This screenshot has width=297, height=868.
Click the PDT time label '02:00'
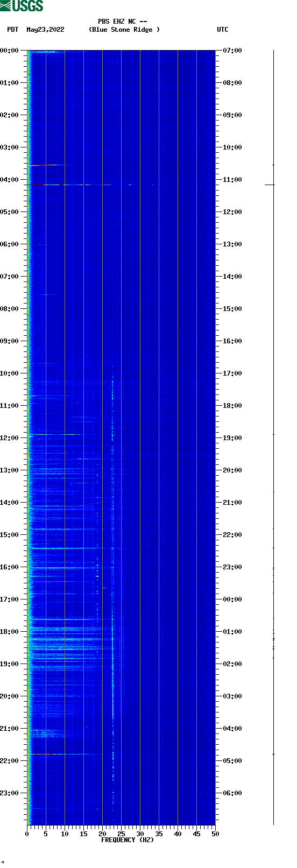tap(10, 115)
